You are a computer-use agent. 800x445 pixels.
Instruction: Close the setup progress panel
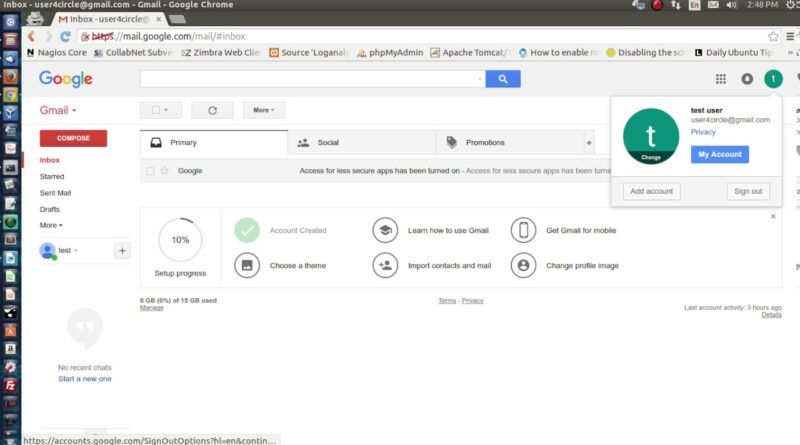(773, 216)
